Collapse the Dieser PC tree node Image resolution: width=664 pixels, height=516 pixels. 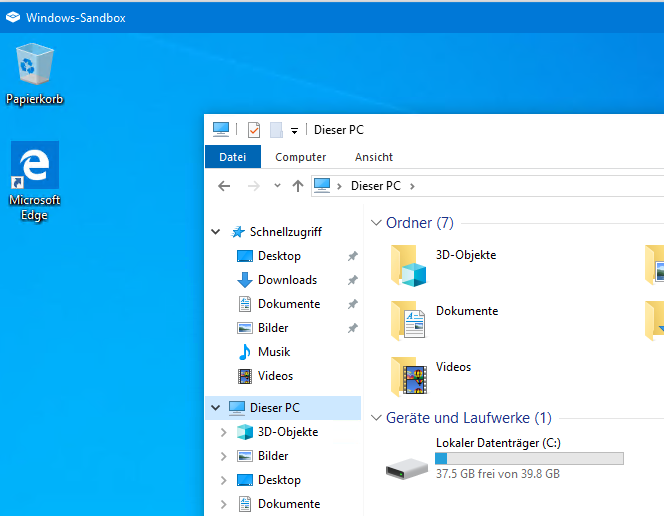click(216, 408)
